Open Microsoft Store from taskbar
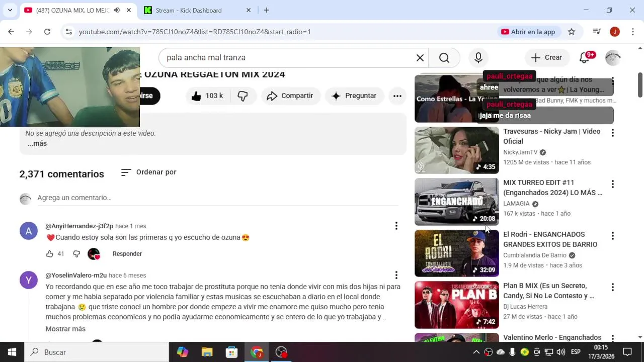This screenshot has height=362, width=644. (231, 352)
